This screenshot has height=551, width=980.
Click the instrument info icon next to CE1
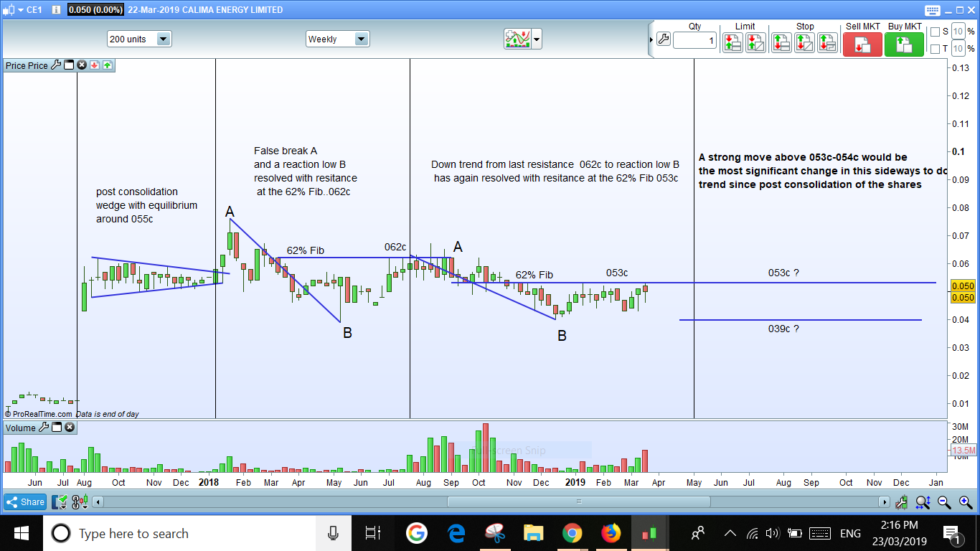57,10
